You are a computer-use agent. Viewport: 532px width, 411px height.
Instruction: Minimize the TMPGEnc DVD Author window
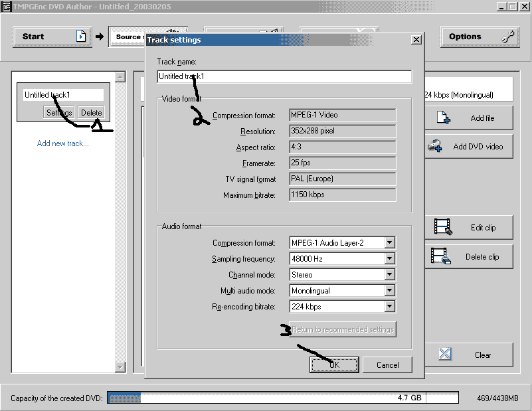(x=501, y=7)
